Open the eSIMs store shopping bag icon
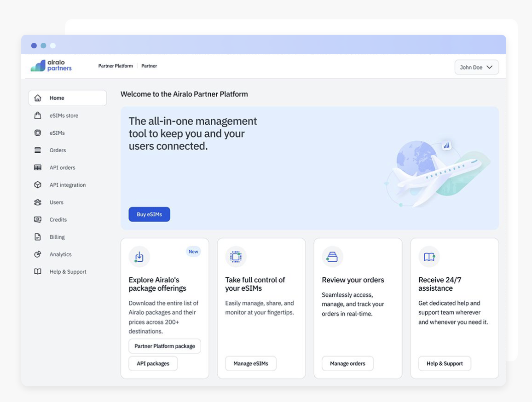This screenshot has width=532, height=402. coord(38,115)
